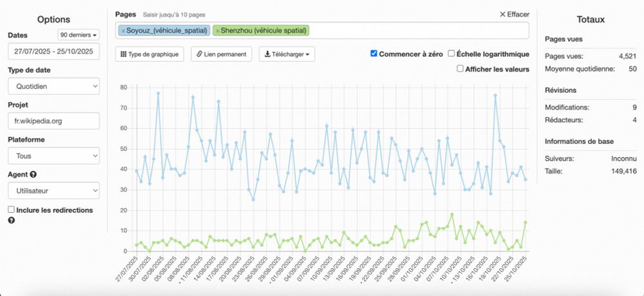Click the fr.wikipedia.org project field

point(54,121)
